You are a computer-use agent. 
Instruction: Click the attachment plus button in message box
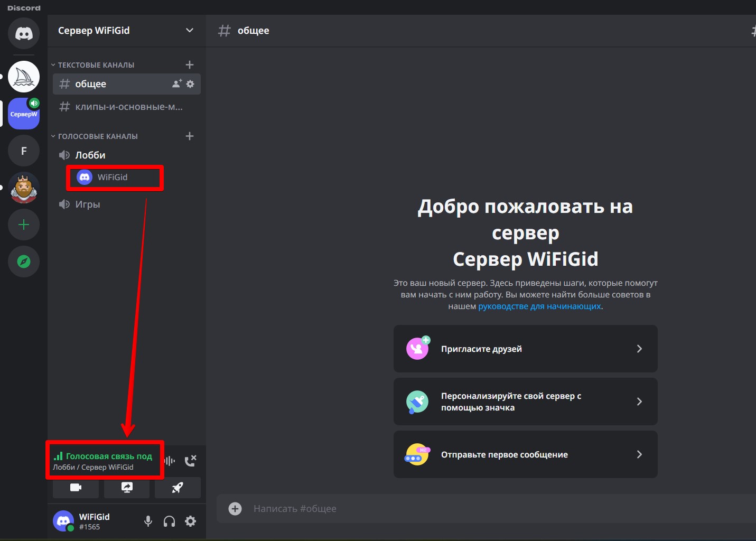pyautogui.click(x=235, y=509)
